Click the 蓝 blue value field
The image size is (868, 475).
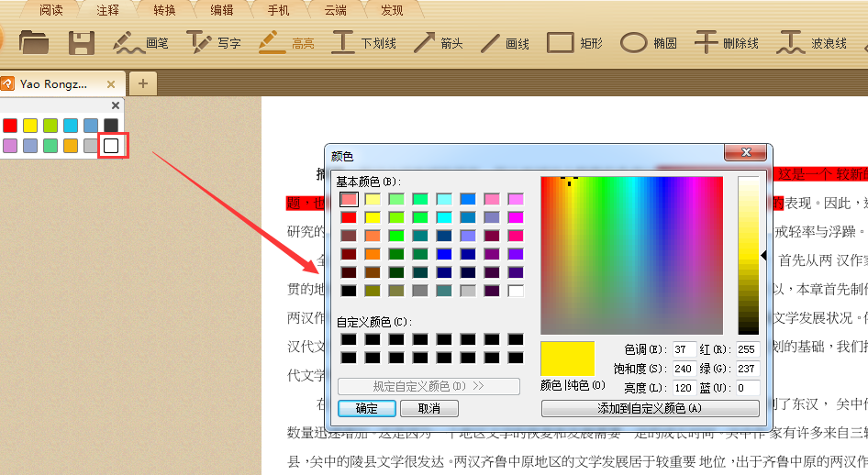(x=748, y=388)
